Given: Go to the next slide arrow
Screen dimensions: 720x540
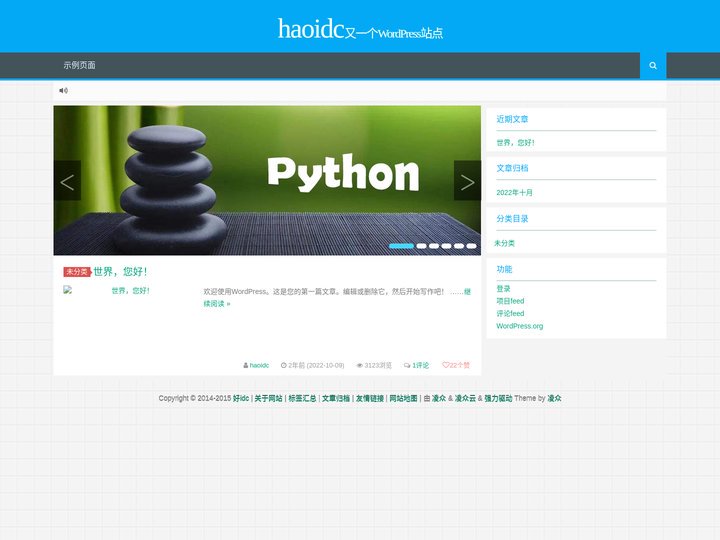Looking at the screenshot, I should 467,180.
